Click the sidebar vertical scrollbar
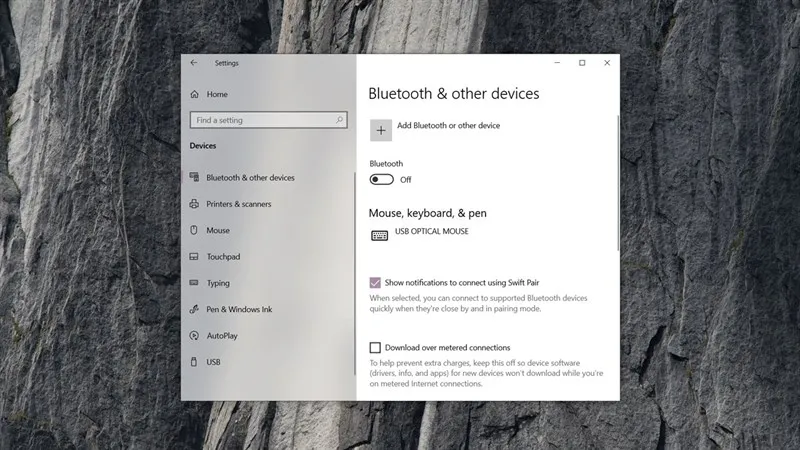This screenshot has width=800, height=450. [x=355, y=273]
